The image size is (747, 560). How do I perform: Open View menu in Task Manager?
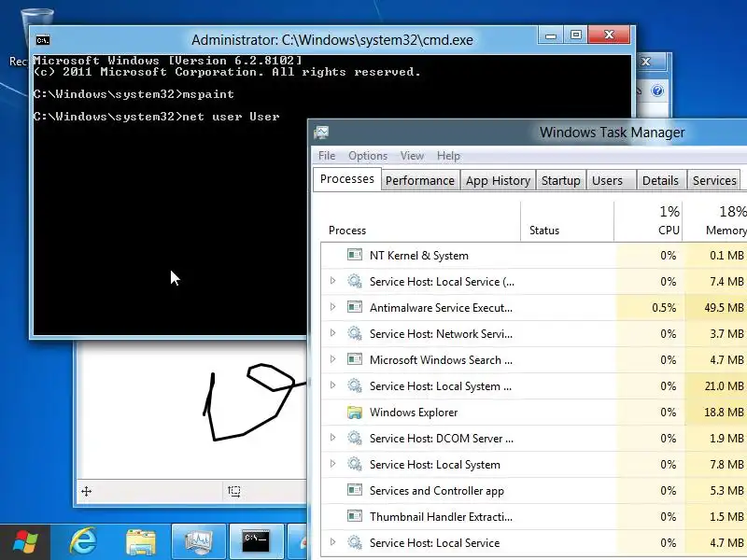click(412, 156)
